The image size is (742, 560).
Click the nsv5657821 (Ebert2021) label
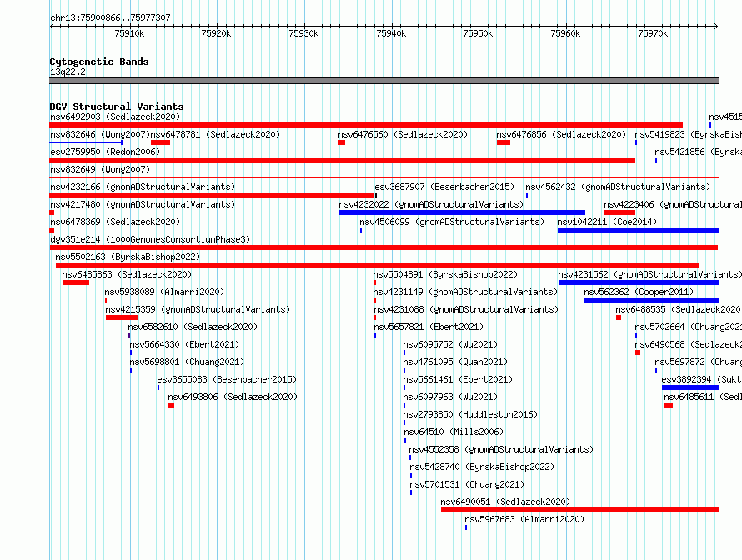(429, 327)
